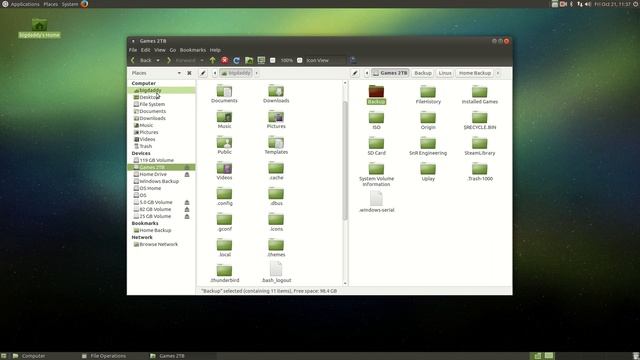Image resolution: width=640 pixels, height=360 pixels.
Task: Open the Icon View mode dropdown
Action: (x=325, y=60)
